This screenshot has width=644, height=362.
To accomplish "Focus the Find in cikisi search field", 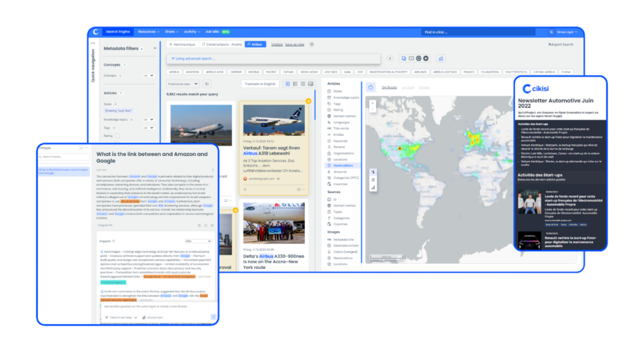I will (x=479, y=32).
